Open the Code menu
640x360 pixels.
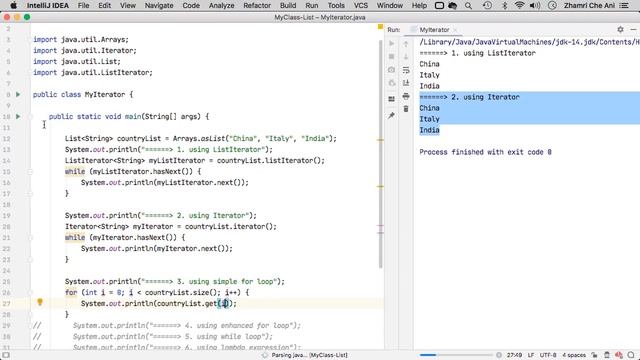coord(191,5)
